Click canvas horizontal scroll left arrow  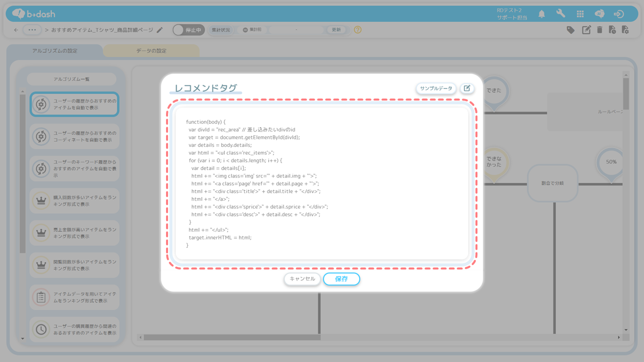coord(140,337)
